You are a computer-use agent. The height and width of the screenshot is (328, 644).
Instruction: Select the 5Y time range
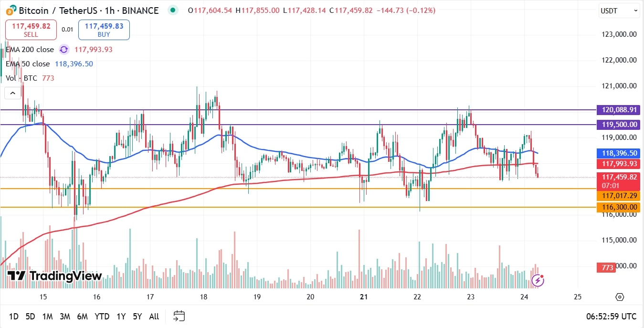click(x=137, y=316)
